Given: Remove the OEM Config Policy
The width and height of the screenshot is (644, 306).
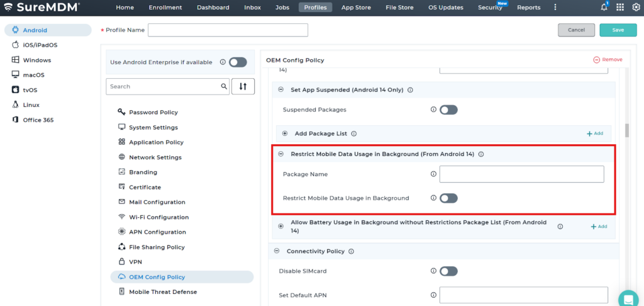Looking at the screenshot, I should 608,60.
